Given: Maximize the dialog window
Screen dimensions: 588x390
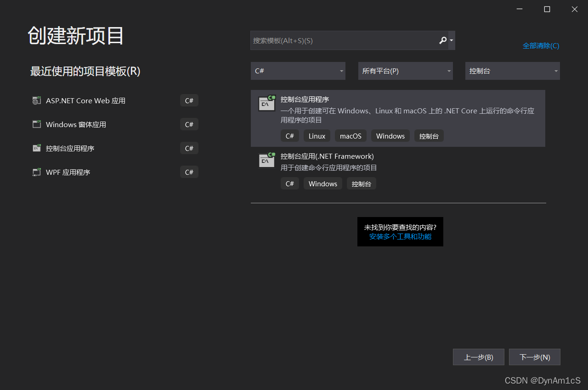Looking at the screenshot, I should (547, 9).
